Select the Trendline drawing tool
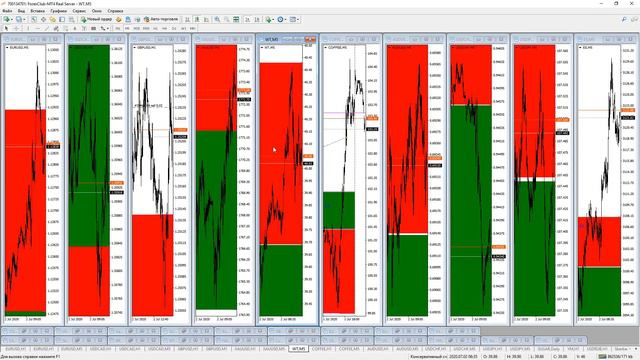Viewport: 640px width, 360px height. point(47,28)
